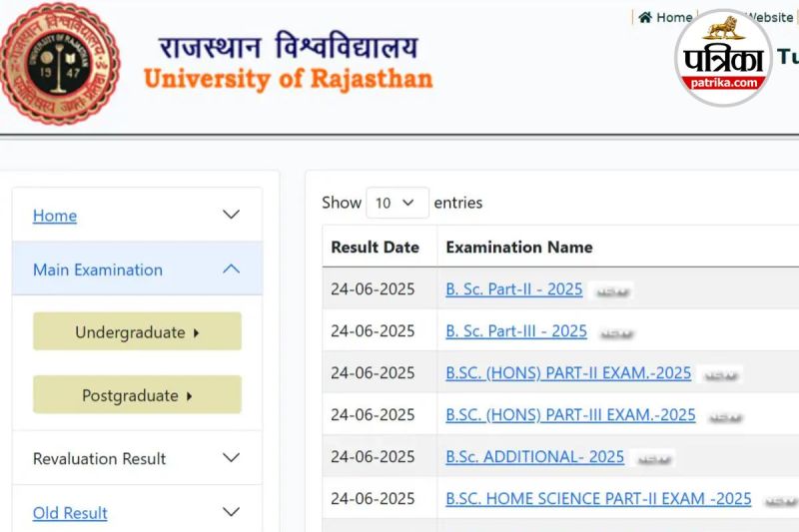799x532 pixels.
Task: Sort table by Examination Name header
Action: 518,247
